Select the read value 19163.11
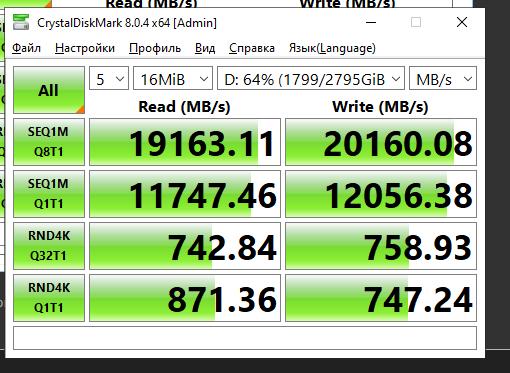 (185, 142)
